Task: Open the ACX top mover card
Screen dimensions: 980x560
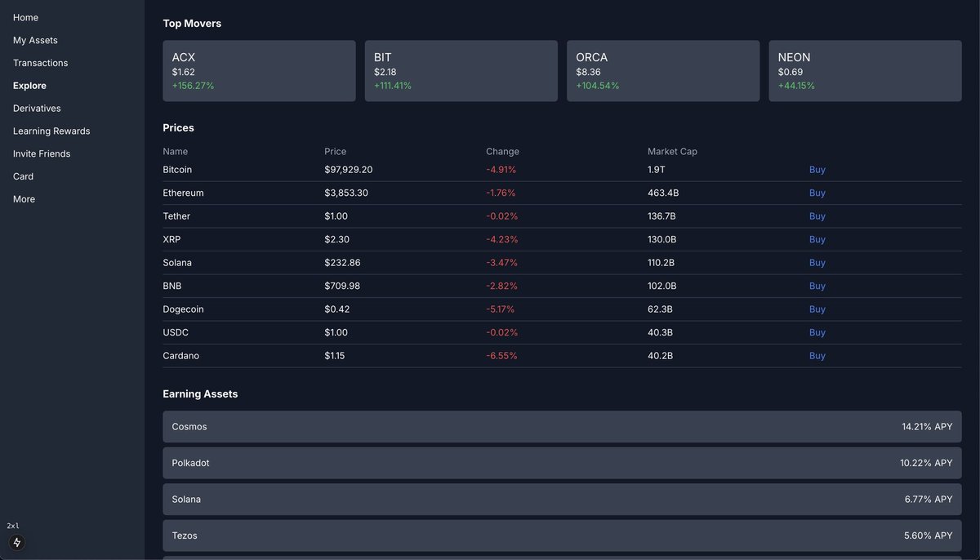Action: 259,71
